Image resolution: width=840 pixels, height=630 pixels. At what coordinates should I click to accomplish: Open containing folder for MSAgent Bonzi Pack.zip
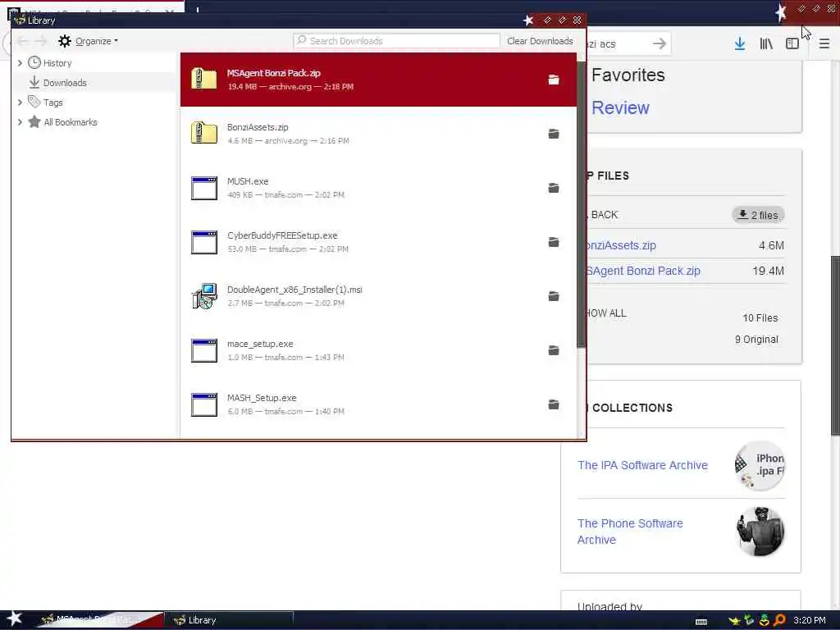click(554, 80)
